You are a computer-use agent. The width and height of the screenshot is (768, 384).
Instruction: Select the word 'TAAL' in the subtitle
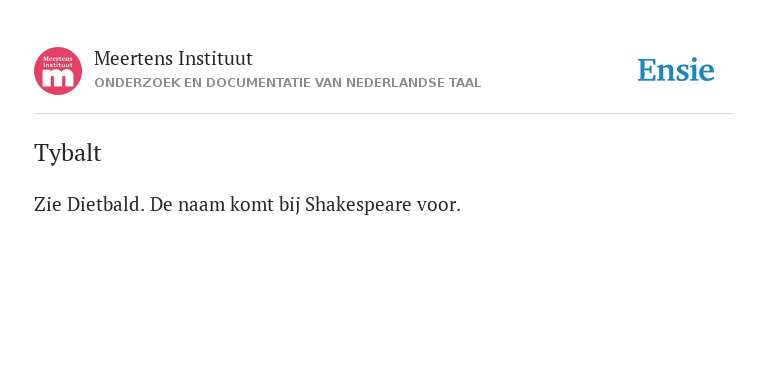[x=465, y=83]
